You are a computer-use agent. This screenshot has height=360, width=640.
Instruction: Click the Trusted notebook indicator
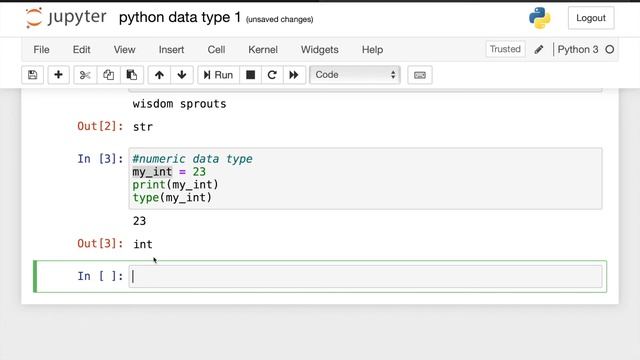505,49
